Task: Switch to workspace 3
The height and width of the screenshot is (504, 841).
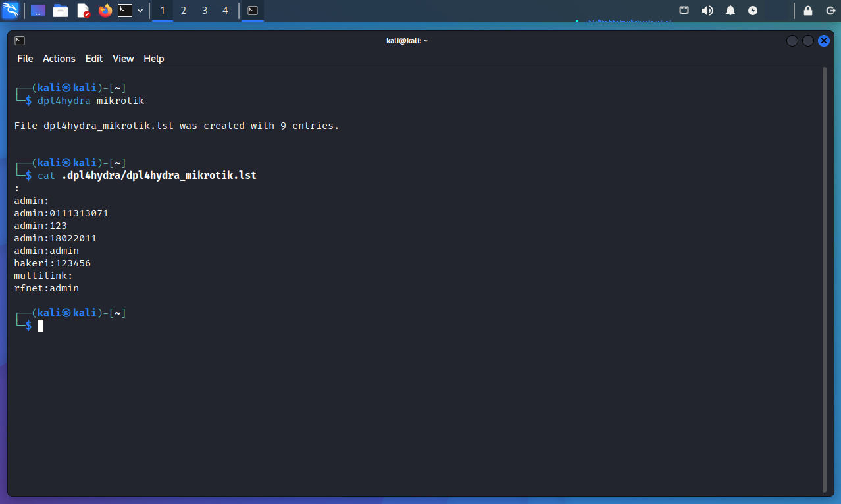Action: (x=205, y=11)
